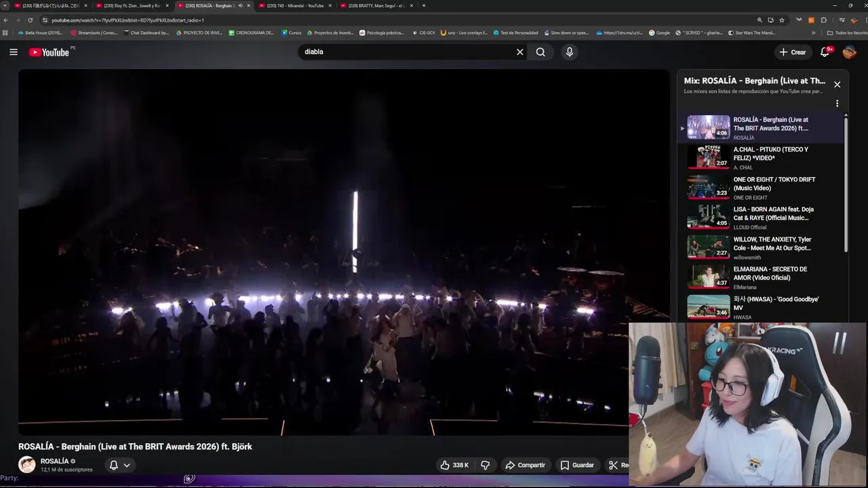The width and height of the screenshot is (868, 488).
Task: Open the Star Wars The Mand... bookmark
Action: pos(751,33)
